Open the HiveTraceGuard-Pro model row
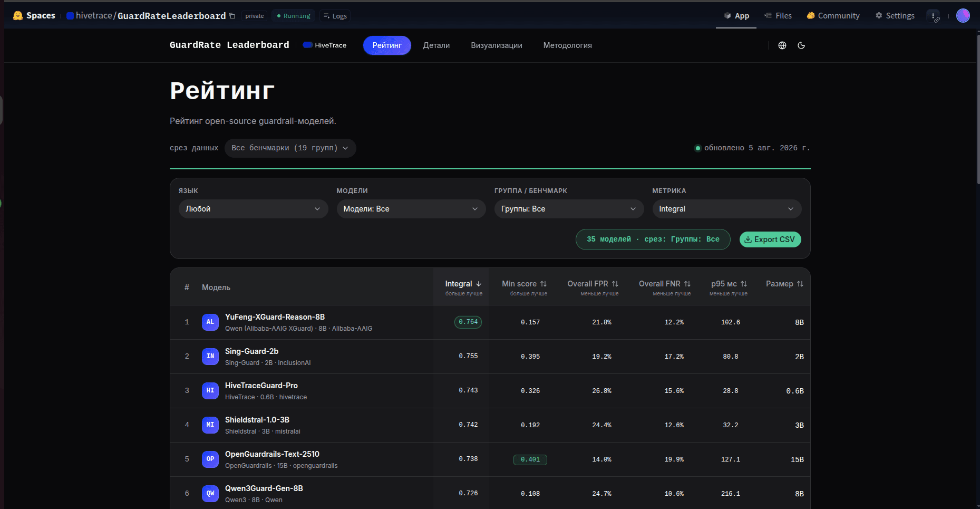 click(490, 391)
